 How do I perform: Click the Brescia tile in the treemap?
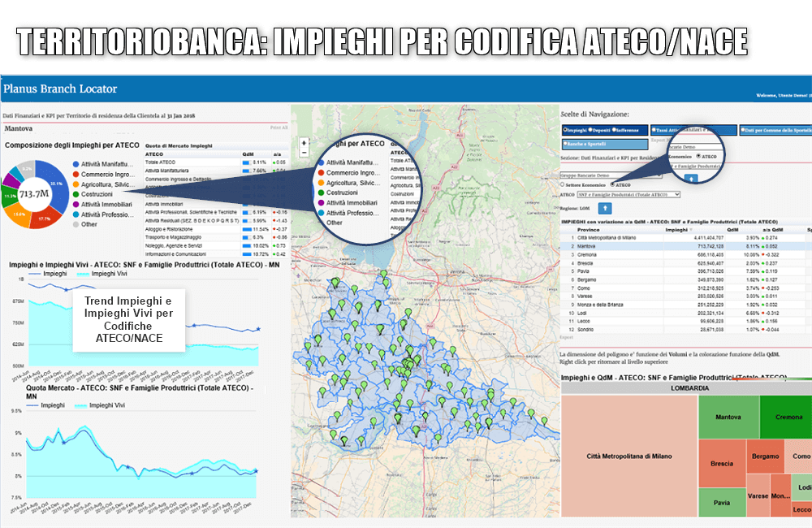pyautogui.click(x=722, y=463)
